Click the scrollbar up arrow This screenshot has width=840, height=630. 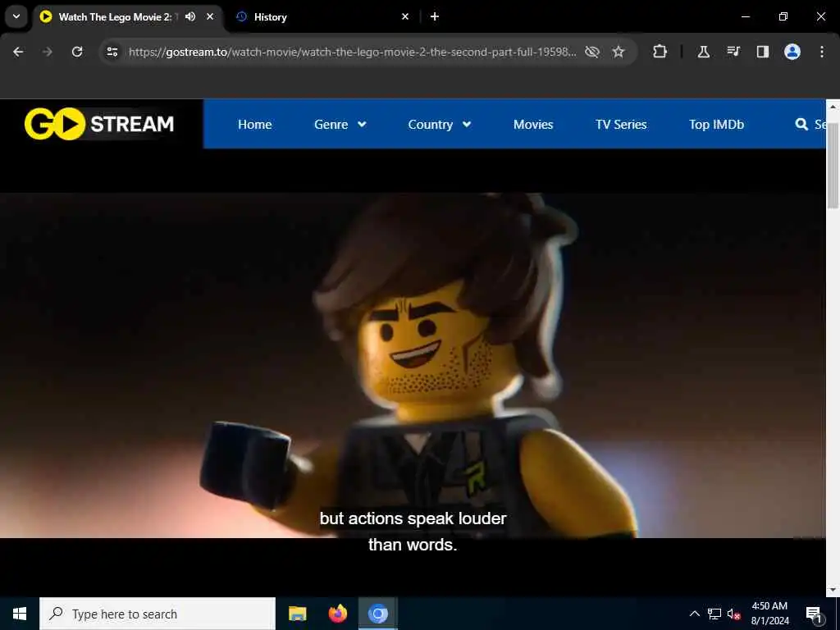coord(833,107)
